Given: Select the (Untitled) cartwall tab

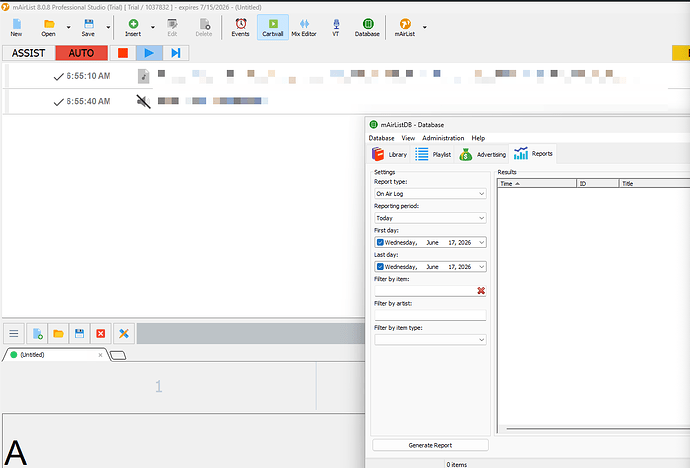Looking at the screenshot, I should coord(53,355).
